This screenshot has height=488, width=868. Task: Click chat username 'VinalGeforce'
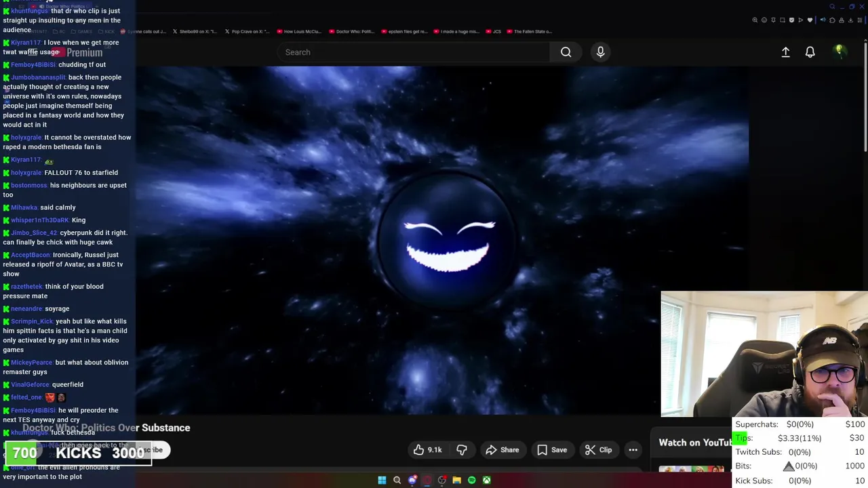[x=31, y=384]
